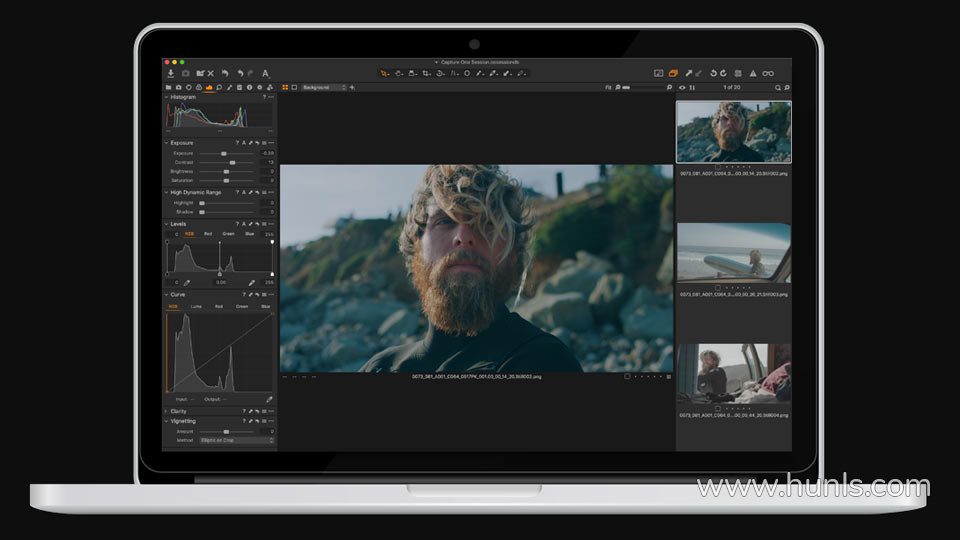Select the Rotation tool in cursor toolbar

tap(440, 73)
